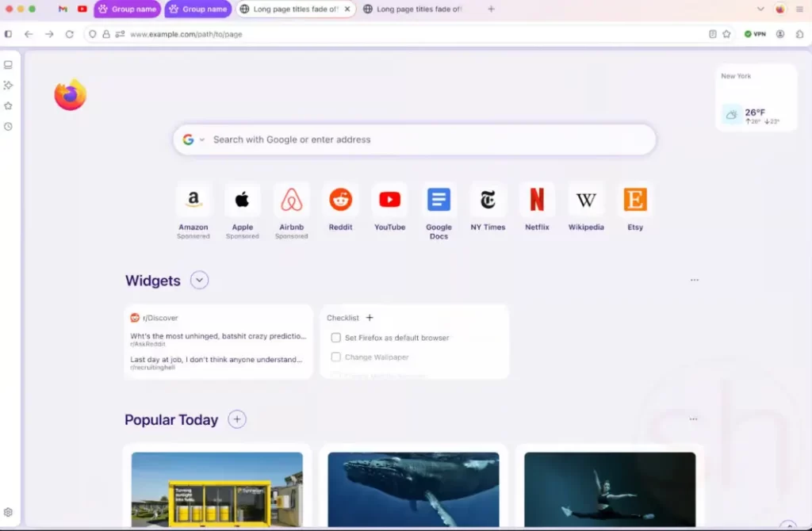This screenshot has width=812, height=531.
Task: Open the account profile icon in the toolbar
Action: pyautogui.click(x=779, y=34)
